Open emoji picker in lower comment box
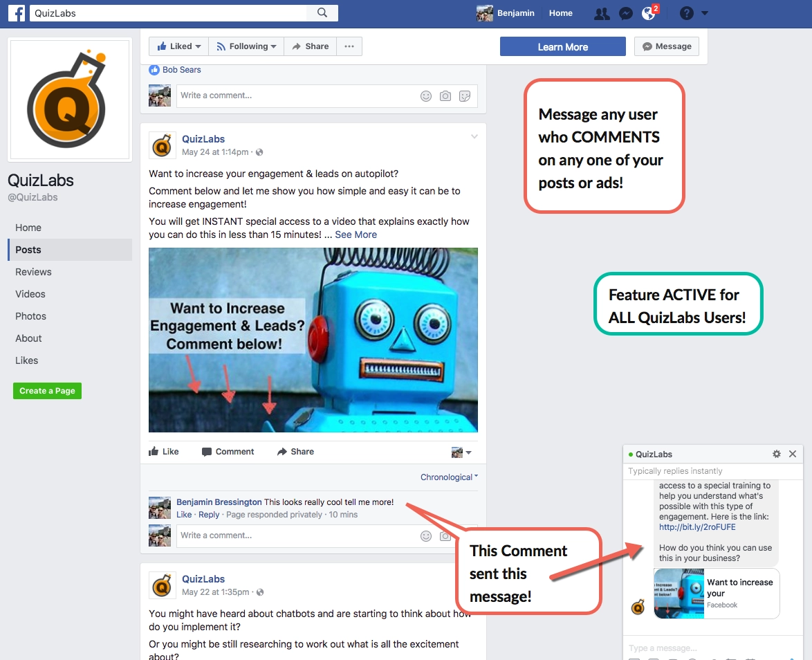 tap(425, 536)
